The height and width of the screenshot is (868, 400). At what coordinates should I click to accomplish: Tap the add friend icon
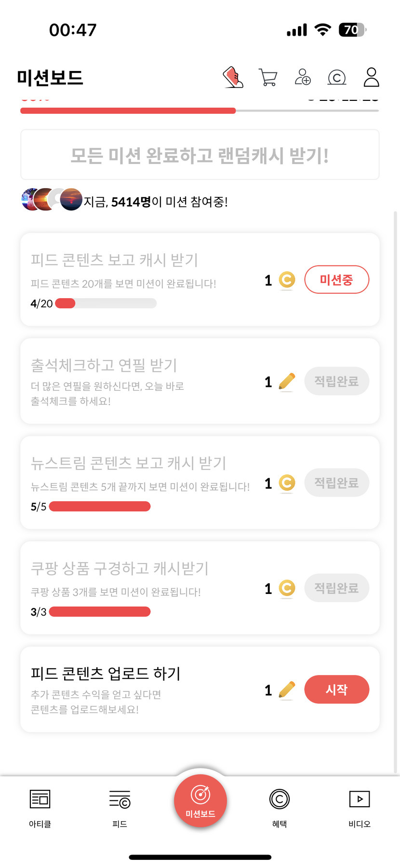coord(303,77)
